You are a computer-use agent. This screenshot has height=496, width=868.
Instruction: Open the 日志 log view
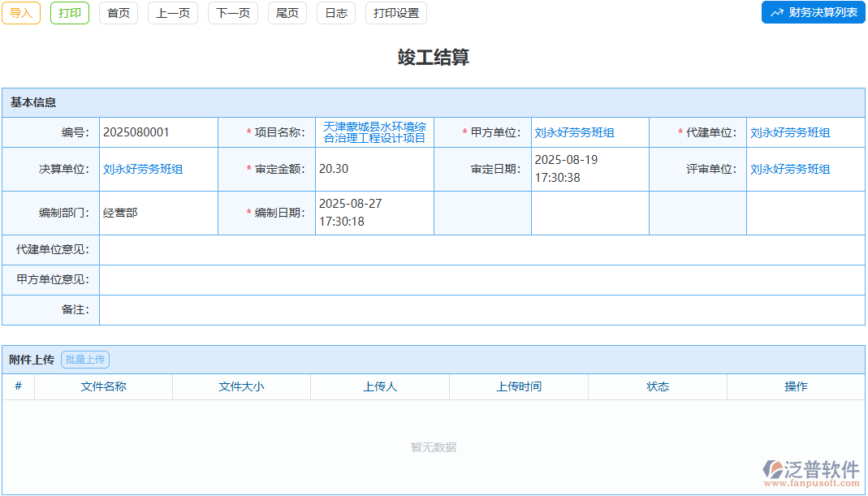(x=335, y=13)
